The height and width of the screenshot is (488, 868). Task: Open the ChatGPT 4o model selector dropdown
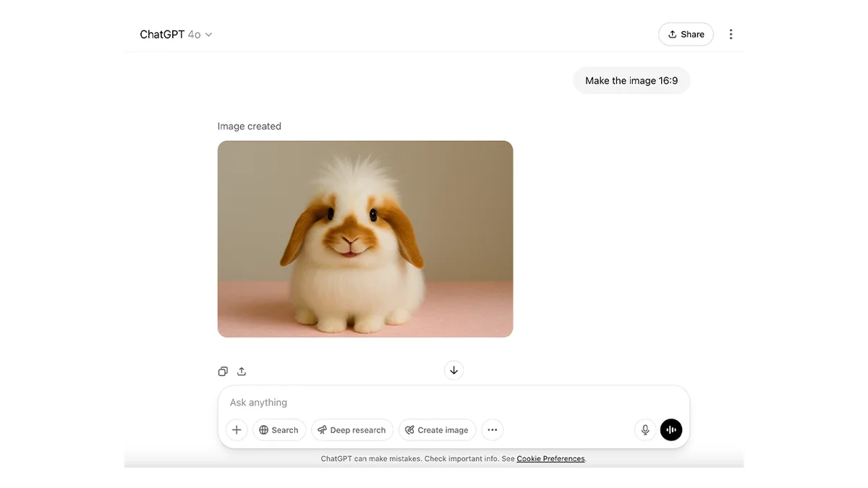pyautogui.click(x=176, y=35)
